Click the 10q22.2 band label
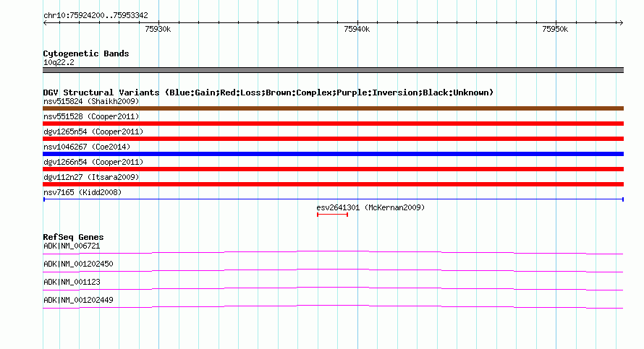 pyautogui.click(x=59, y=62)
